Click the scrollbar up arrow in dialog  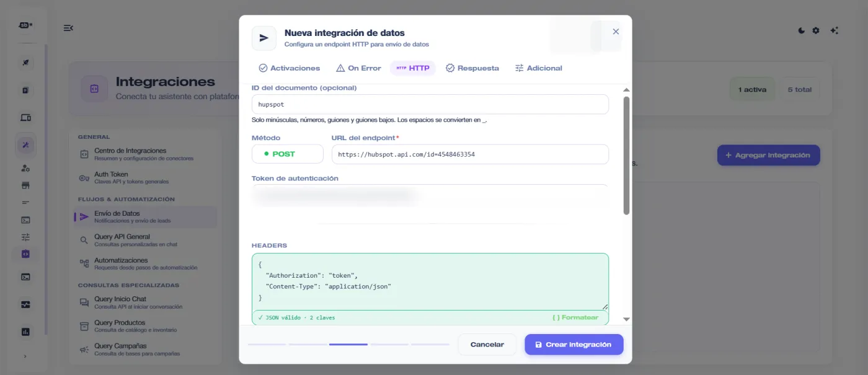[626, 90]
